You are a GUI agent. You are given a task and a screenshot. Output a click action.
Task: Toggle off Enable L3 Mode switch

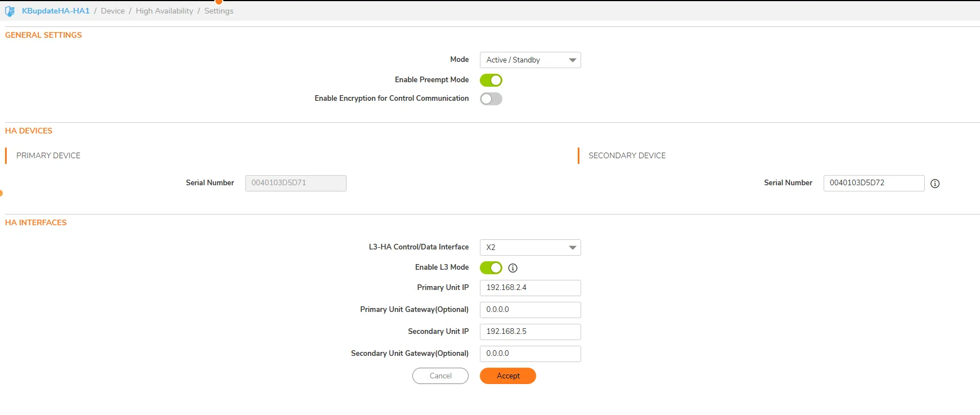coord(491,268)
